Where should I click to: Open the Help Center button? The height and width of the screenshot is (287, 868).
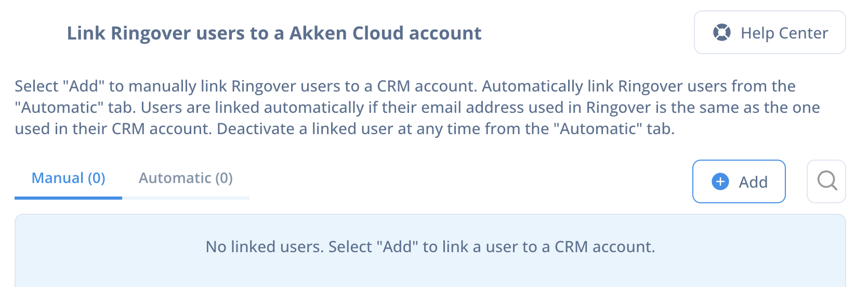coord(770,33)
